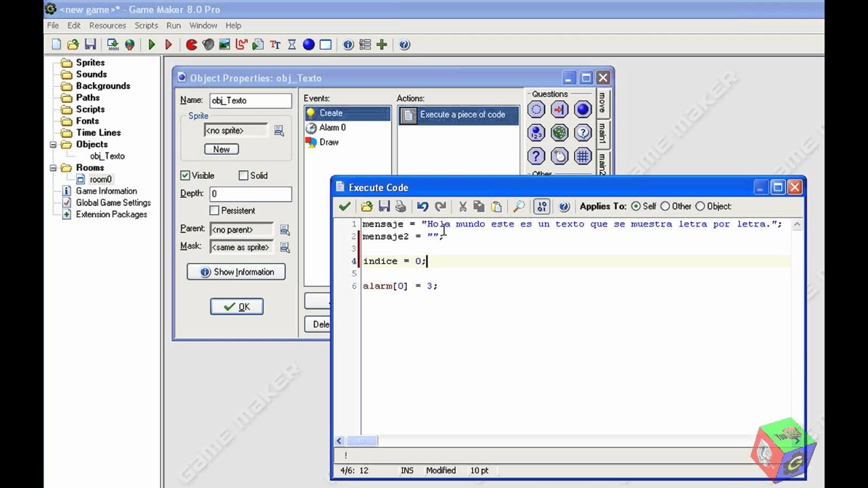Enable the Solid checkbox

pyautogui.click(x=243, y=176)
